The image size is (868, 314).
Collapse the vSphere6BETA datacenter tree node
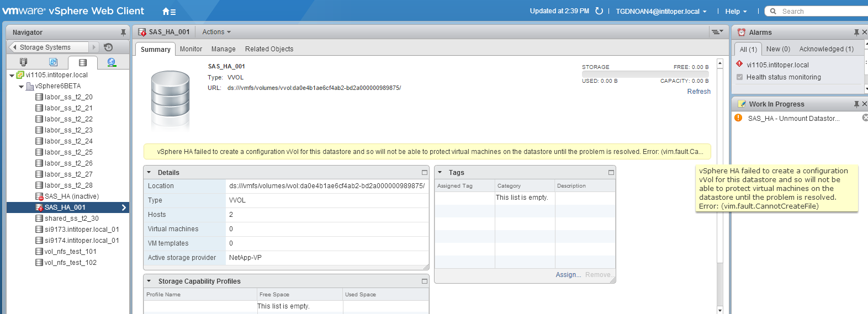click(x=22, y=87)
